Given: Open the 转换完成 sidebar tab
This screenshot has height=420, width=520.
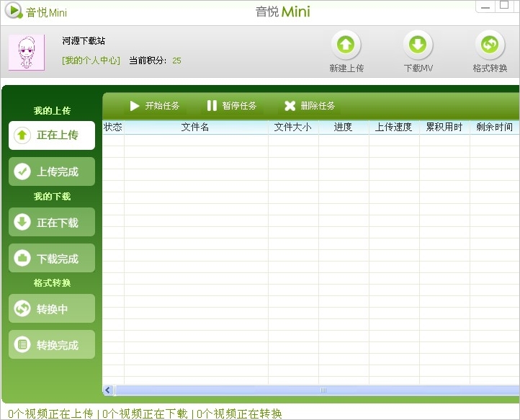Looking at the screenshot, I should [x=52, y=344].
